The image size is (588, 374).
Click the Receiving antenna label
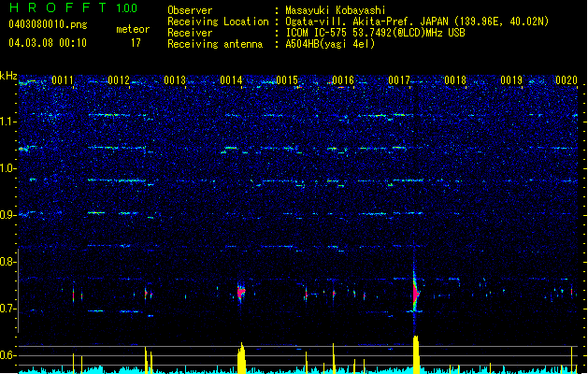pyautogui.click(x=215, y=44)
